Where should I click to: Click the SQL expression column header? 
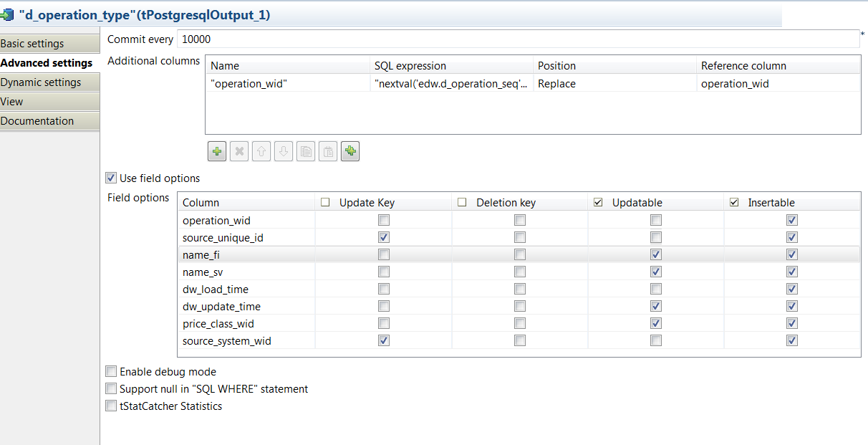[x=451, y=65]
